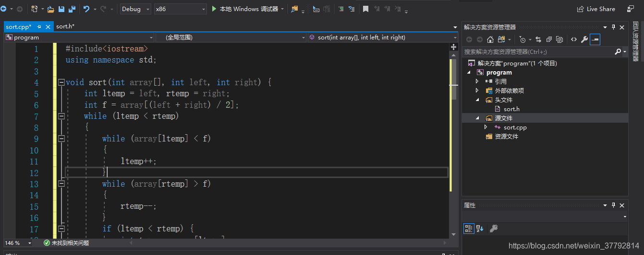Click the Live Share share icon

tap(581, 9)
